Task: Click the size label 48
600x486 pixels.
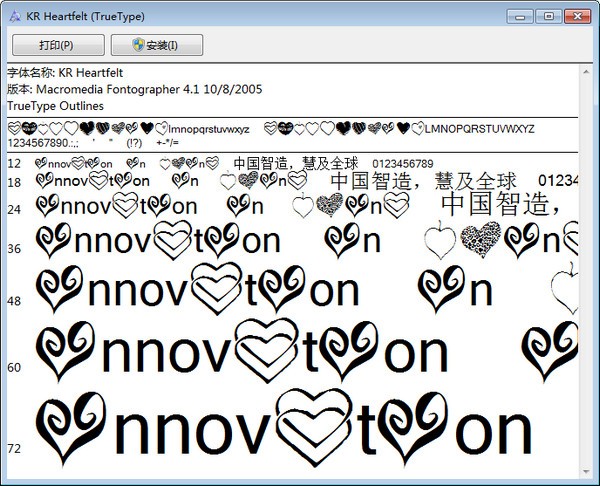Action: point(14,301)
